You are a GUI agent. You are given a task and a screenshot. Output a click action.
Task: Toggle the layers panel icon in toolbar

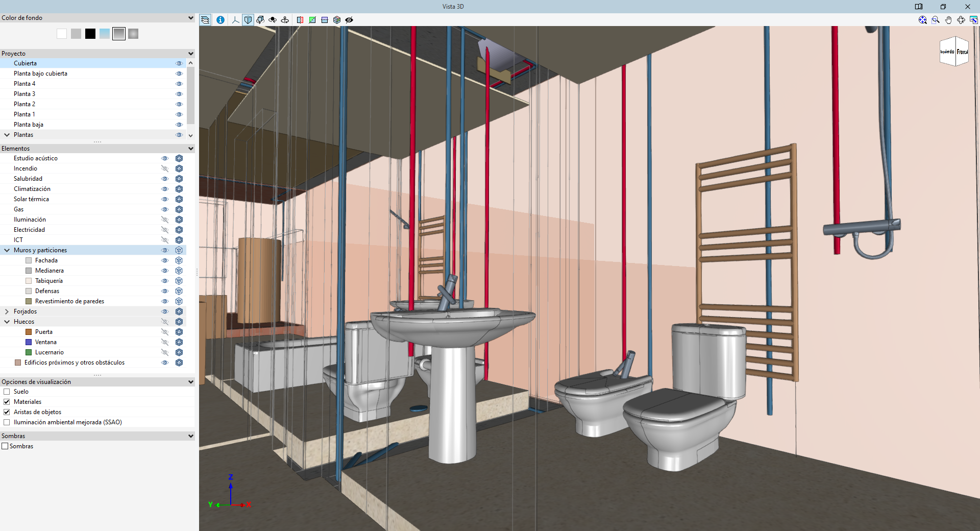(x=205, y=20)
